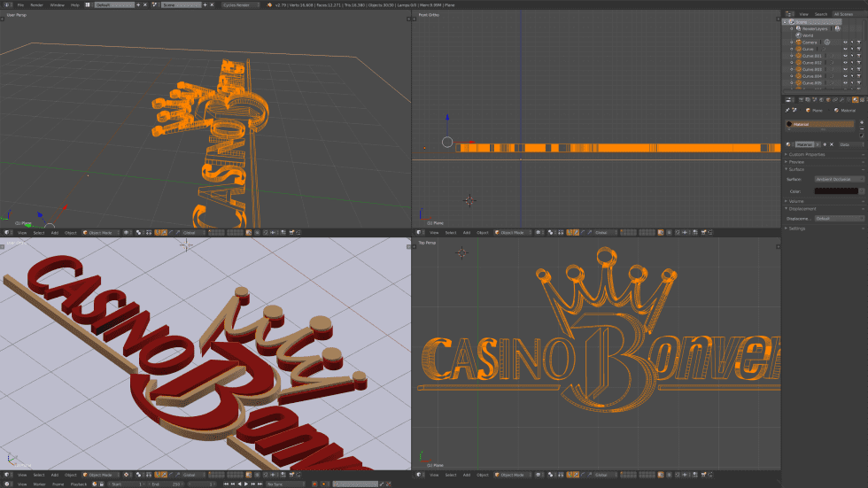Open Object Mode dropdown in front ortho viewport
The width and height of the screenshot is (868, 488).
(x=513, y=233)
